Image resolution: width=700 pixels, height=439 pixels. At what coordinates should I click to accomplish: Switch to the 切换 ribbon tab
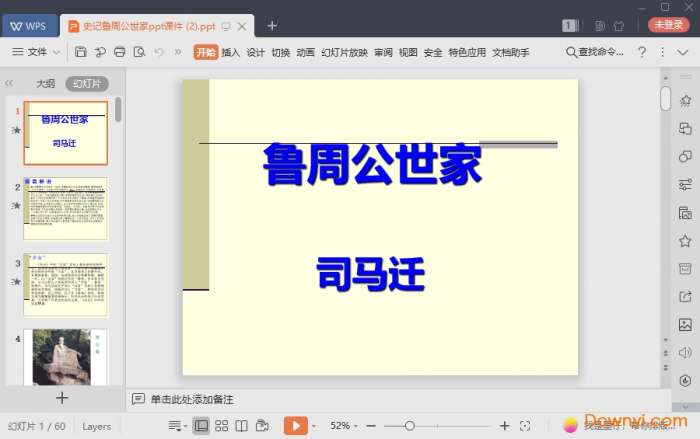(x=281, y=52)
